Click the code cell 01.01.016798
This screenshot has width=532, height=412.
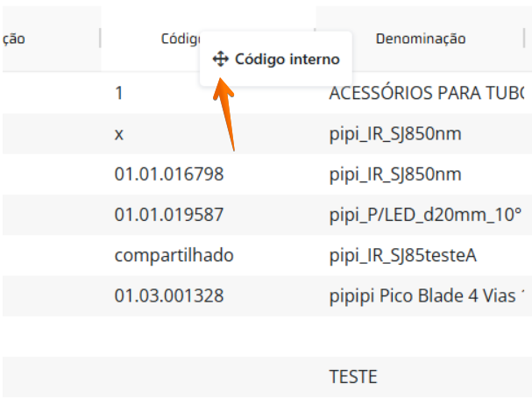(x=169, y=174)
